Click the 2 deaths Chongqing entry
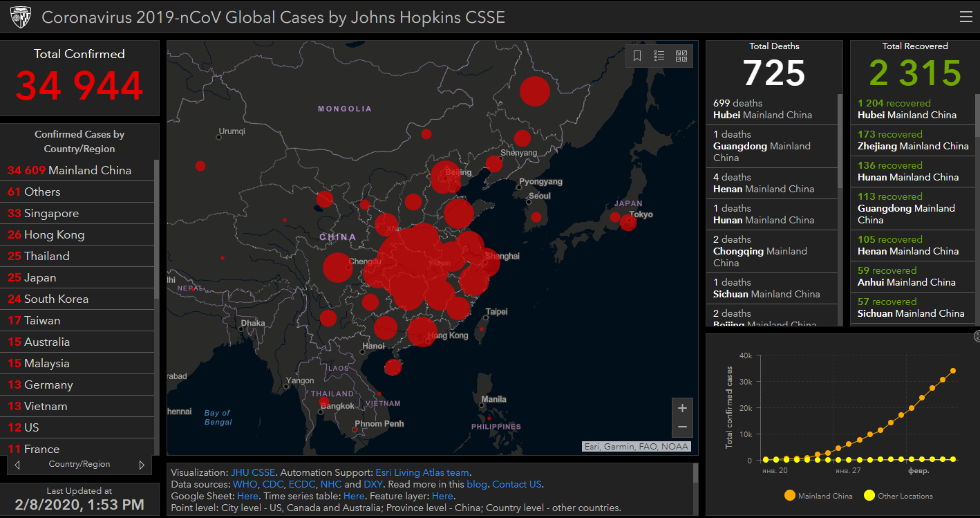Image resolution: width=980 pixels, height=518 pixels. [771, 251]
